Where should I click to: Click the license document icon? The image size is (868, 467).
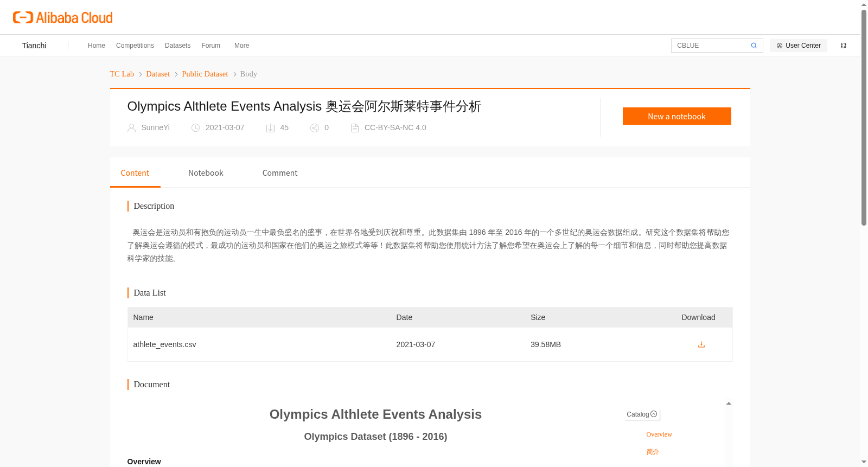pyautogui.click(x=354, y=128)
